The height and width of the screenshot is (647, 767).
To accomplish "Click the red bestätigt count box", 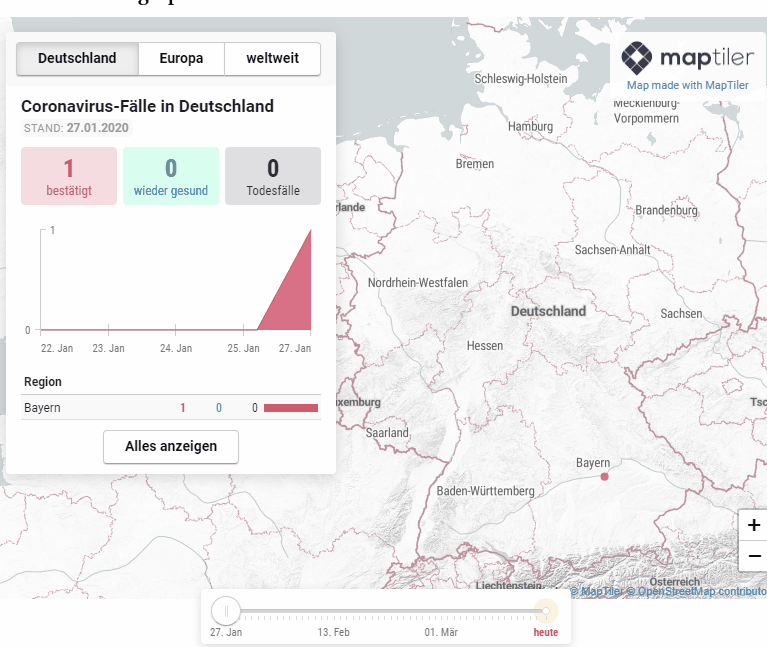I will click(69, 176).
